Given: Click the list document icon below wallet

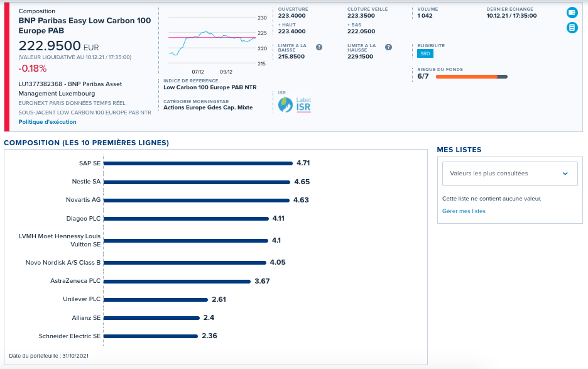Looking at the screenshot, I should [572, 28].
